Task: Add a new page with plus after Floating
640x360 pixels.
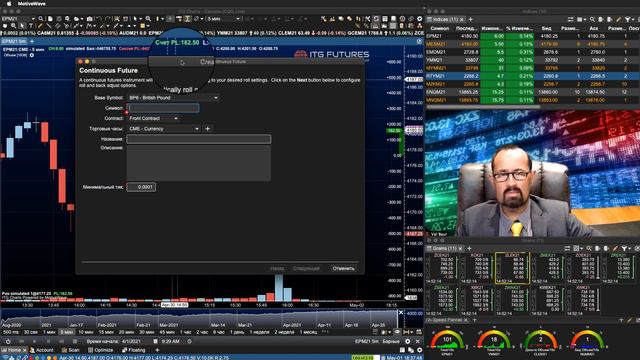Action: click(157, 350)
